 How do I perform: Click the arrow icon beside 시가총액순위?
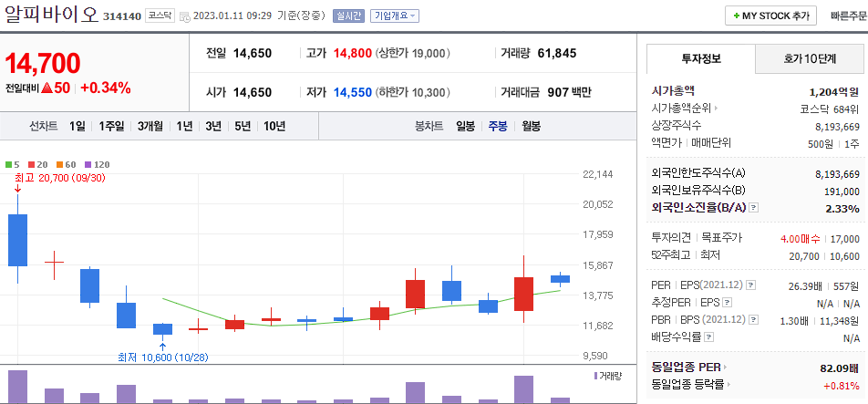click(716, 109)
